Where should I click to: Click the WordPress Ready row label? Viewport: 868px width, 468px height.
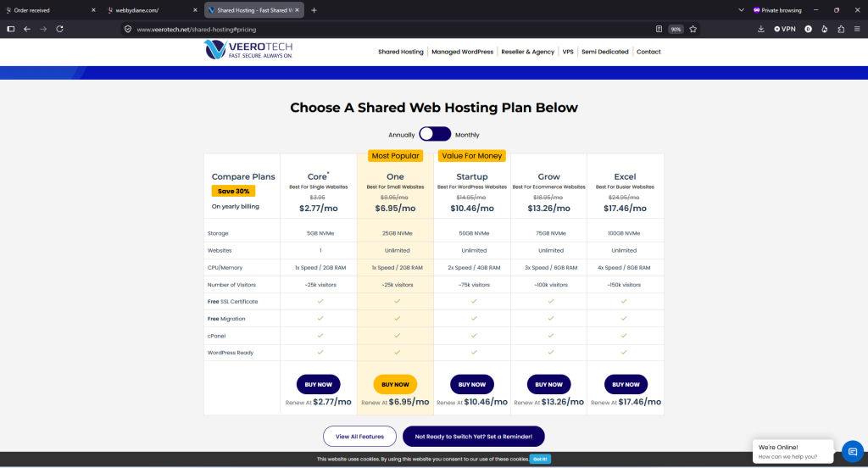pos(231,352)
